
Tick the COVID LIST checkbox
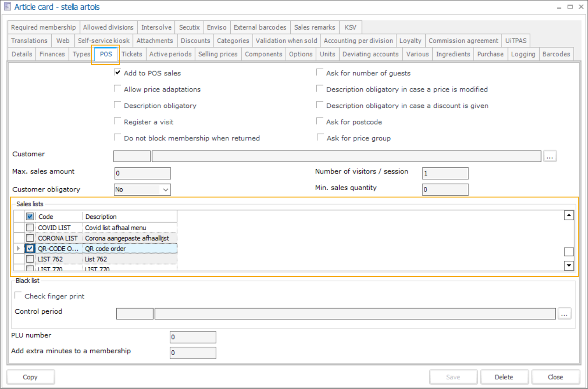click(x=30, y=228)
